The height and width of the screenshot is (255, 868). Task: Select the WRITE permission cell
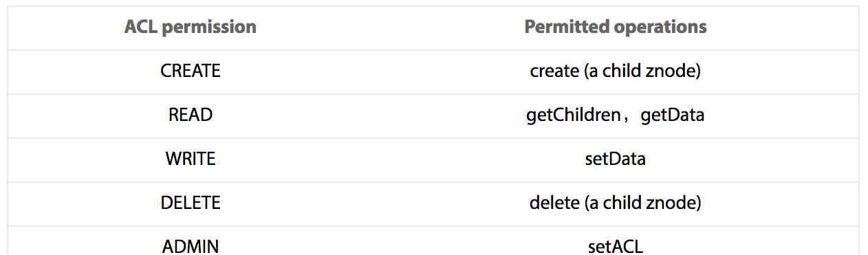191,159
